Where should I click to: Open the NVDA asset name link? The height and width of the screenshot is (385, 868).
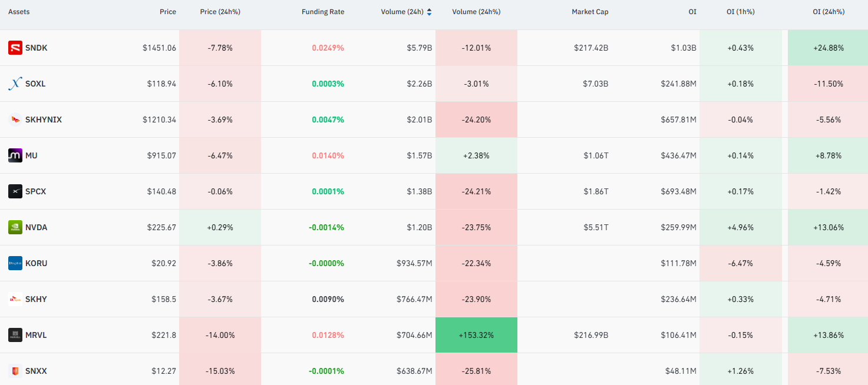[37, 227]
